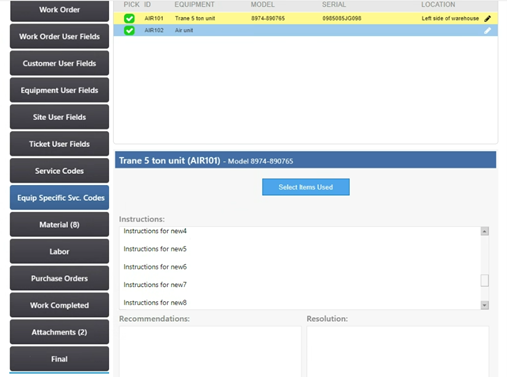Click 'Instructions for new6' line
This screenshot has height=377, width=507.
click(x=155, y=267)
